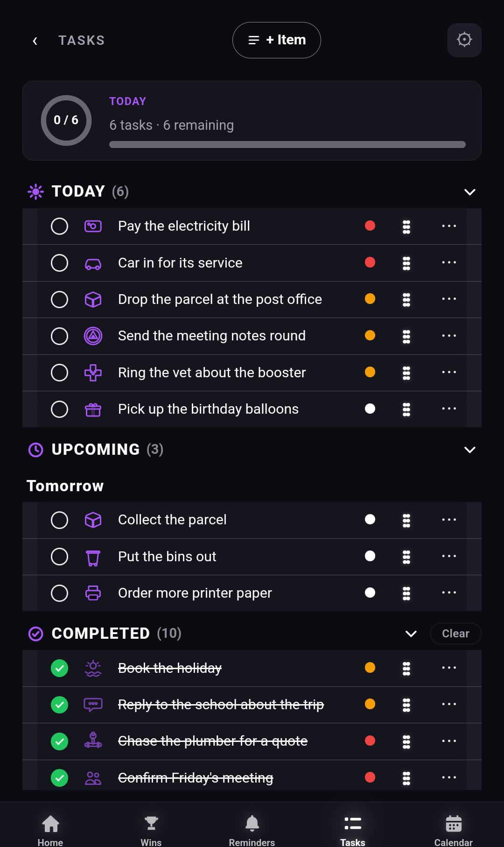The image size is (504, 847).
Task: Check off Ring the vet about the booster
Action: [59, 373]
